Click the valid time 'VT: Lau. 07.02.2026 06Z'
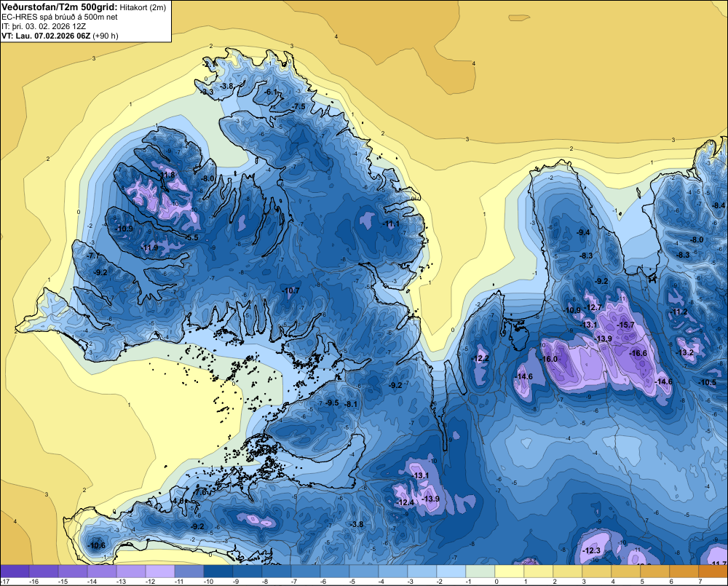Viewport: 728px width, 586px height. click(x=46, y=36)
